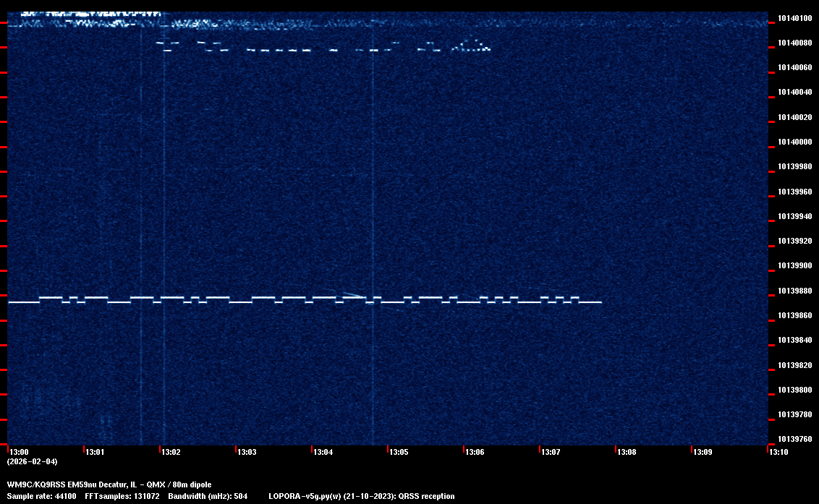Screen dimensions: 819x504
Task: Click the 10140000 frequency label
Action: click(x=794, y=142)
